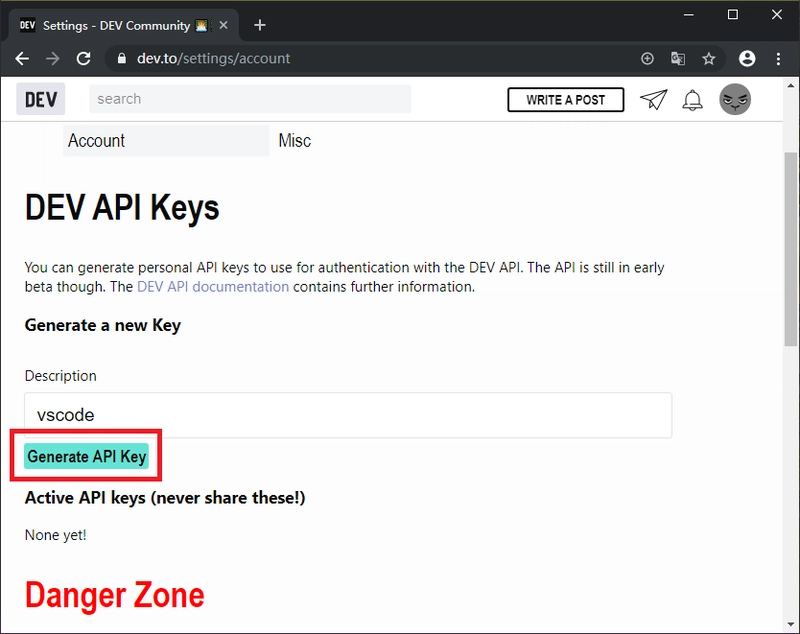Go back to the previous page

22,59
